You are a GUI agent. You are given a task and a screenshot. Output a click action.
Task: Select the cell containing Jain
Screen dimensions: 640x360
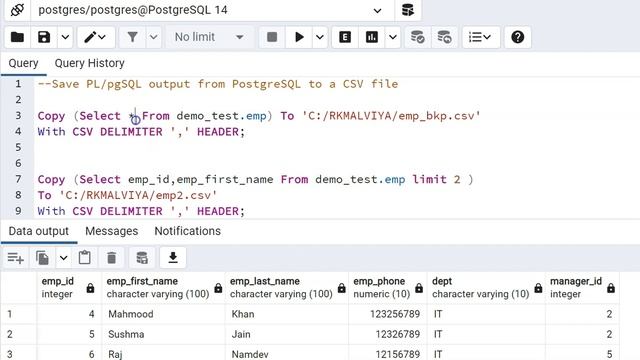click(287, 334)
